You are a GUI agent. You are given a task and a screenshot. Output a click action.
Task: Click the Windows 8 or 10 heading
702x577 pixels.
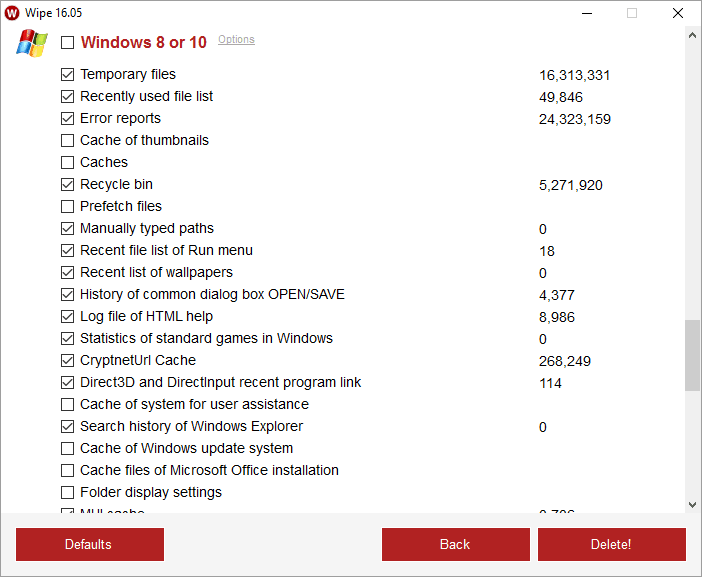144,43
